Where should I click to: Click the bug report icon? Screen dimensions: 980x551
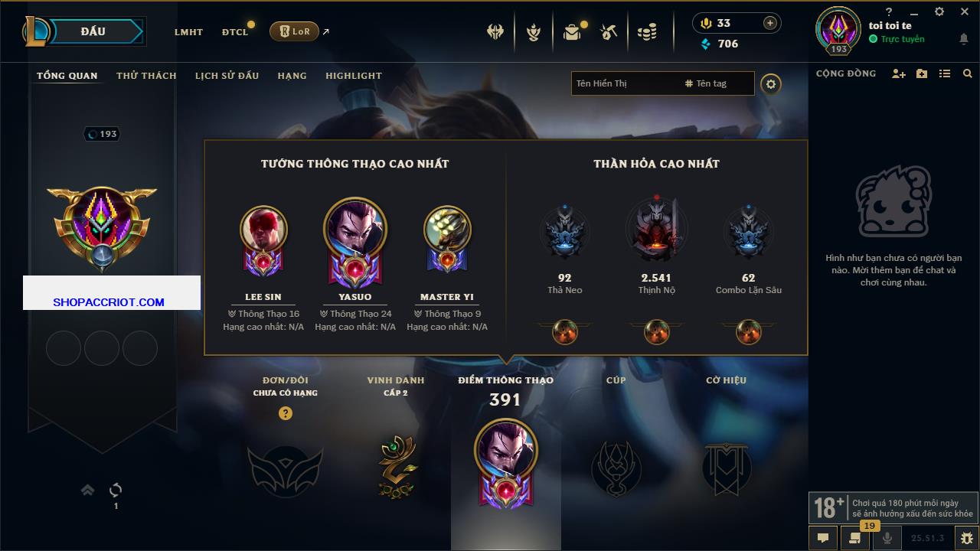point(966,538)
